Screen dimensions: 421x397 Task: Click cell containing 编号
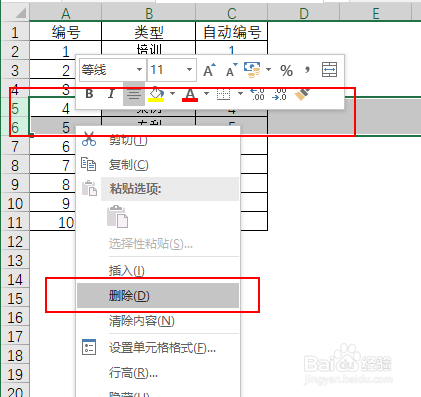(66, 32)
